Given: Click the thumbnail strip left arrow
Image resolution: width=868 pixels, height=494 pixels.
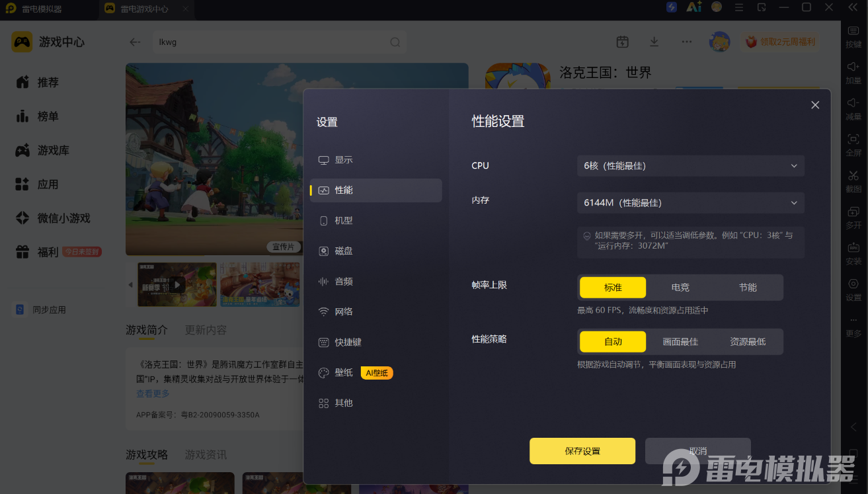Looking at the screenshot, I should [130, 284].
